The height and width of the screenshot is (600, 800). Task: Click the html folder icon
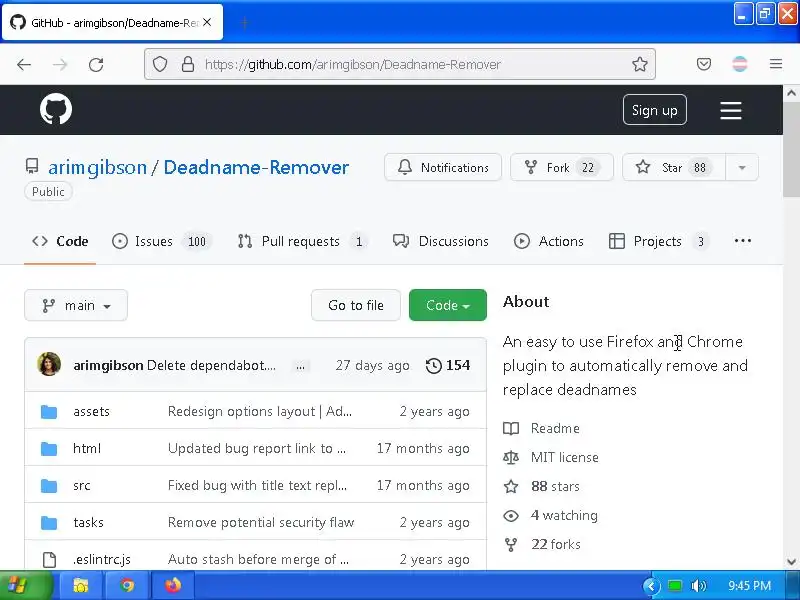click(x=49, y=448)
